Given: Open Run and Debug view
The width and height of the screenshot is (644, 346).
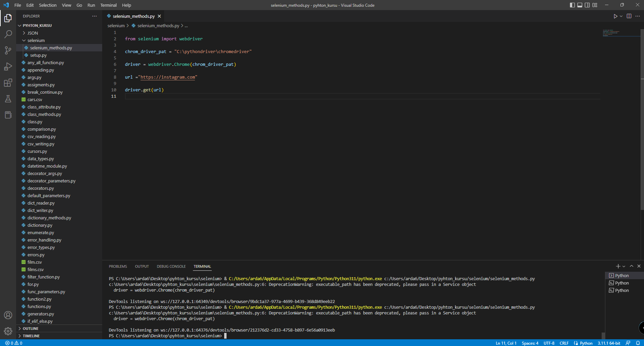Looking at the screenshot, I should 8,67.
